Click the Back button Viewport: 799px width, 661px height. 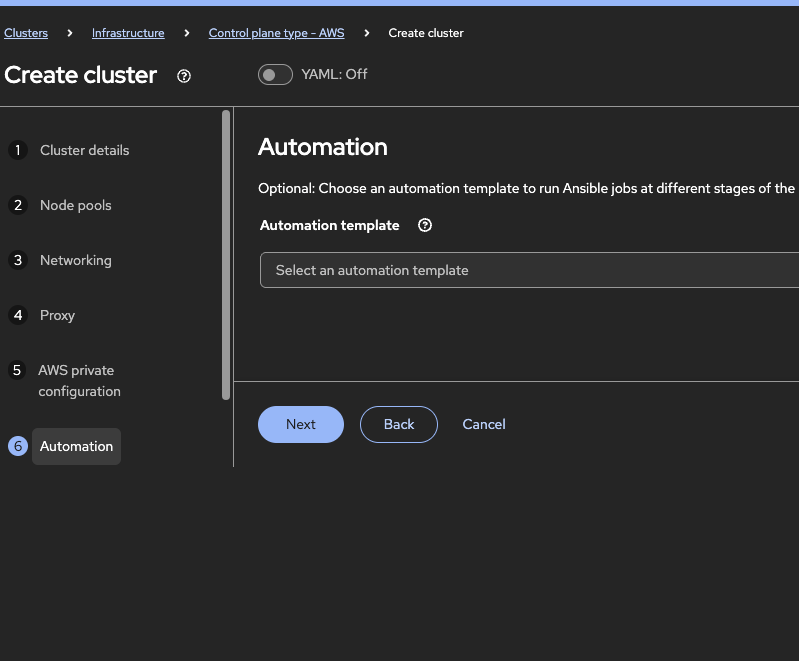pos(398,424)
